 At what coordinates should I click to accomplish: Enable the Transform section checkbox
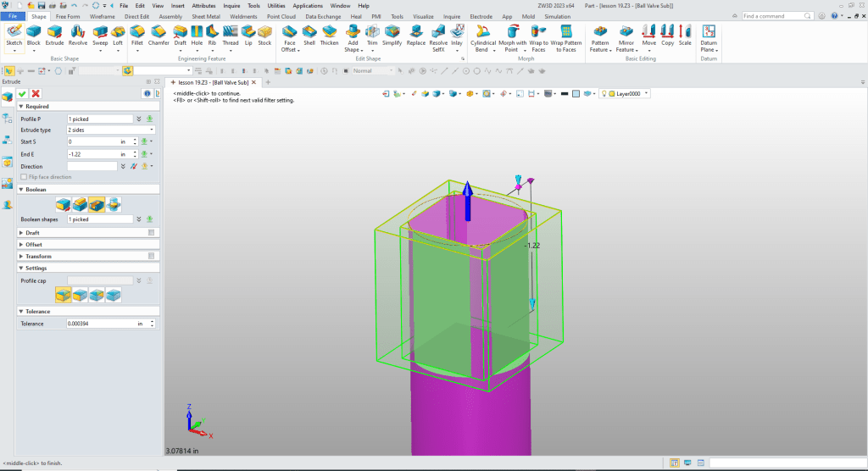151,256
